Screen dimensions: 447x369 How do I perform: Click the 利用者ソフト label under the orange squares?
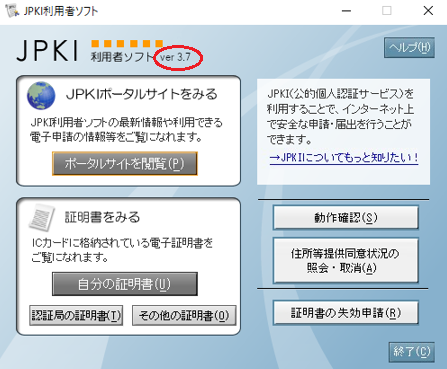(121, 57)
